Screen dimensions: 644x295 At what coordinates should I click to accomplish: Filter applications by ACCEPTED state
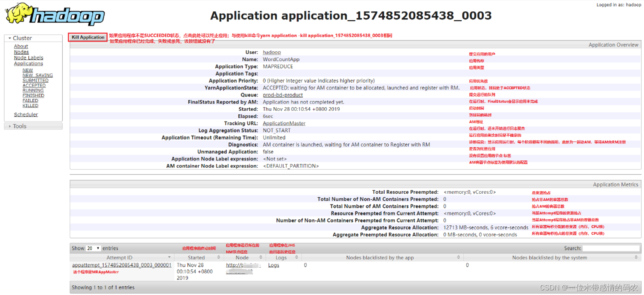coord(34,85)
